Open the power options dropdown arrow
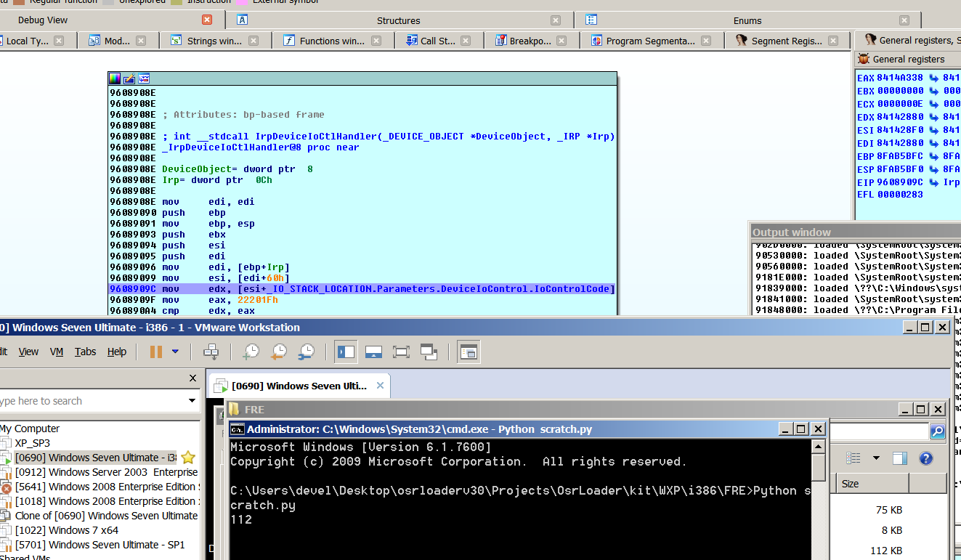961x560 pixels. [x=175, y=352]
